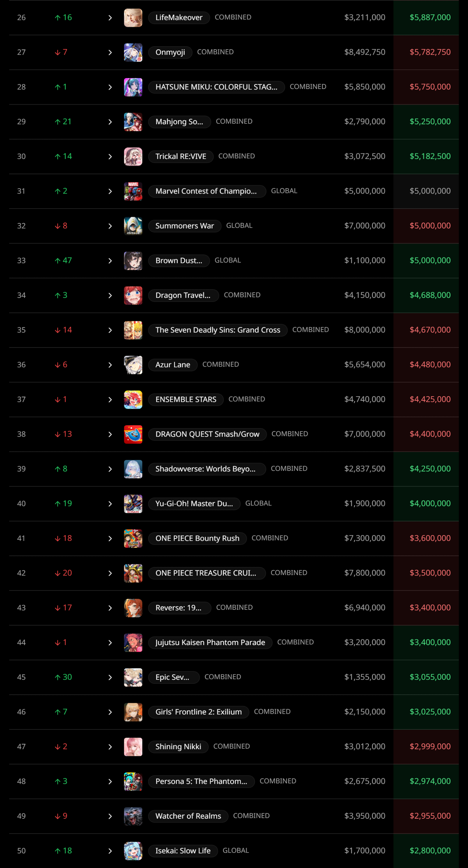Image resolution: width=468 pixels, height=868 pixels.
Task: Expand the ENSEMBLE STARS row chevron
Action: (110, 399)
